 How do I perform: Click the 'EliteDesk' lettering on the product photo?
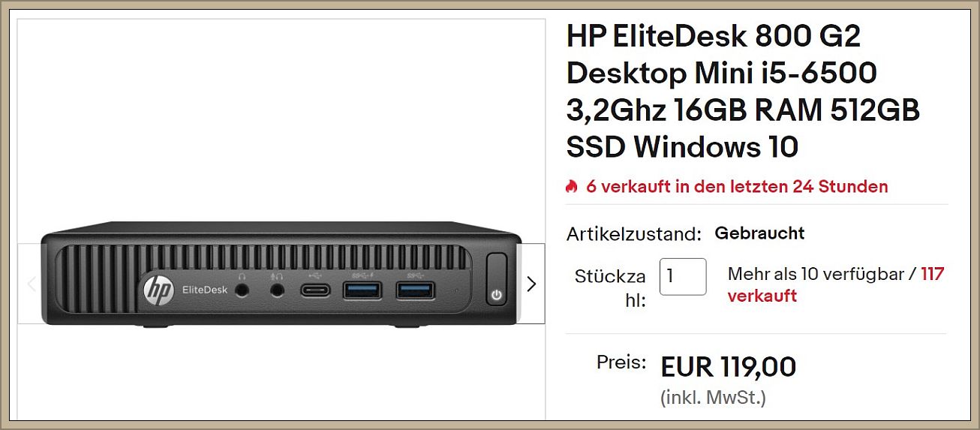tap(199, 290)
